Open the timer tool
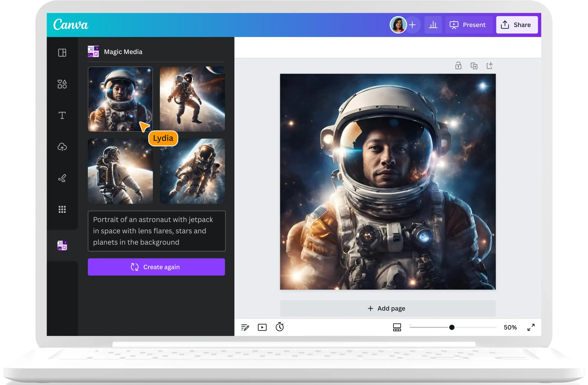 click(x=280, y=327)
